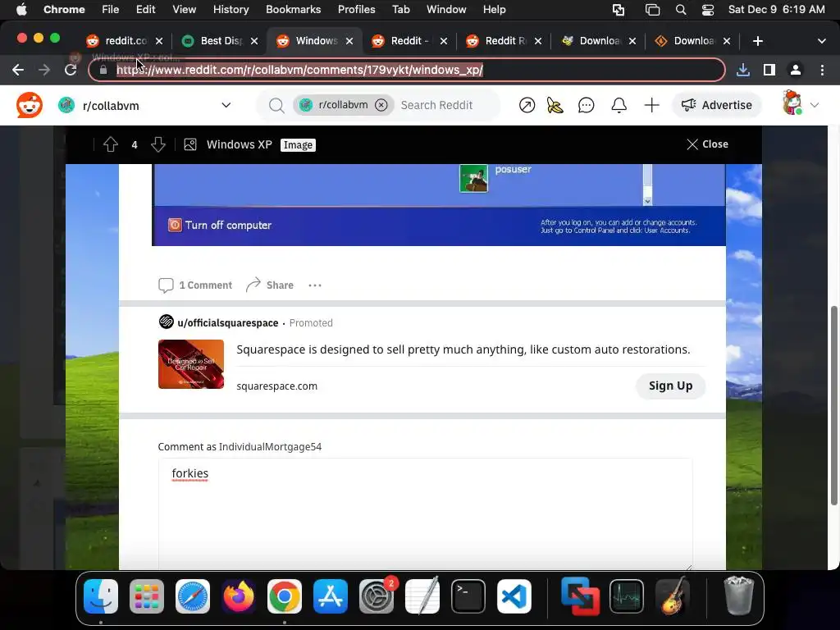Click the u/officialsquarespace avatar icon
The image size is (840, 630).
click(x=166, y=322)
